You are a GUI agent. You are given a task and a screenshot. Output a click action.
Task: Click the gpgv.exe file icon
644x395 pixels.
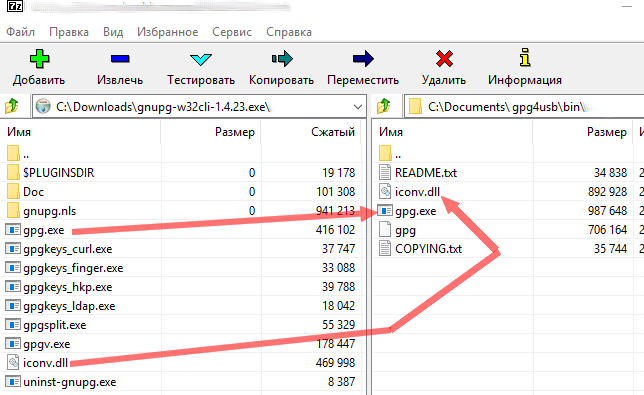click(x=13, y=344)
